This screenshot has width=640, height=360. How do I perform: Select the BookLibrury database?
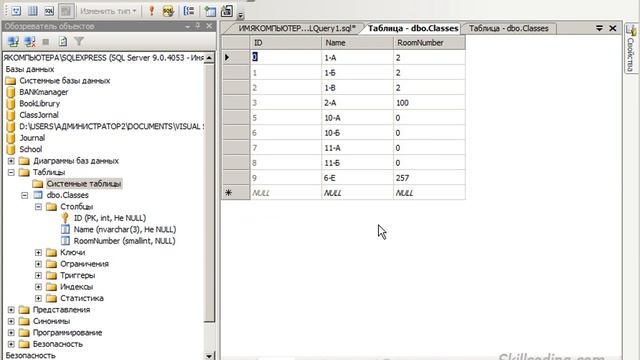tap(39, 103)
